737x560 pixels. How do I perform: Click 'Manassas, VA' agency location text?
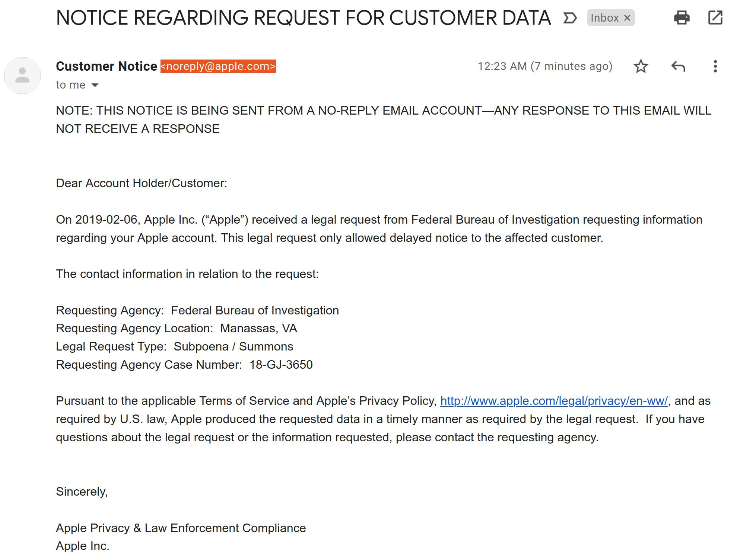tap(258, 328)
